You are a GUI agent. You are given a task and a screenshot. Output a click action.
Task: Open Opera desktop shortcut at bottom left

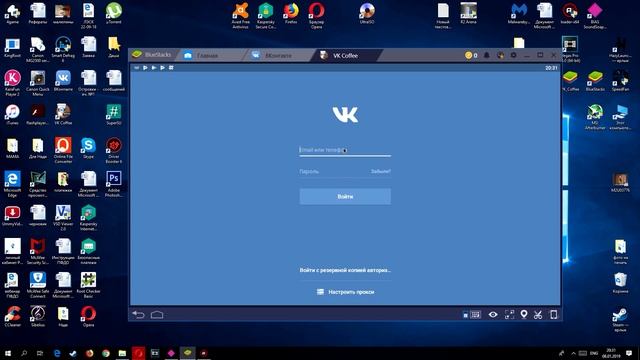(88, 317)
